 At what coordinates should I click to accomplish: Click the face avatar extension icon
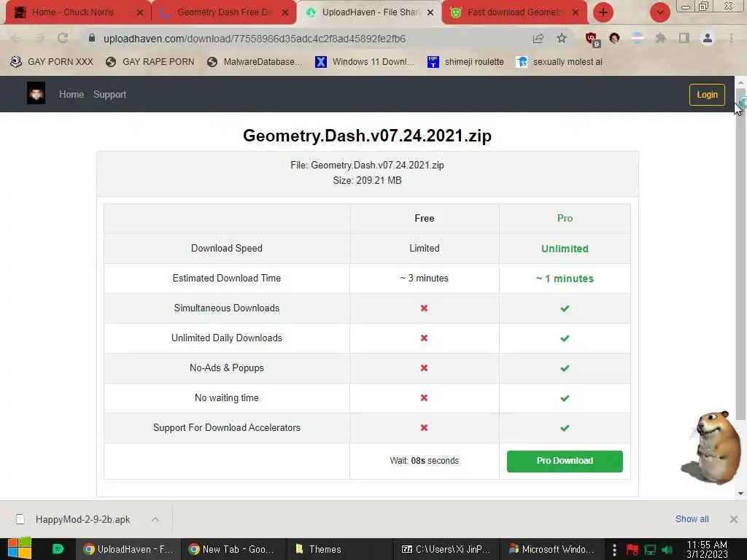pos(614,38)
